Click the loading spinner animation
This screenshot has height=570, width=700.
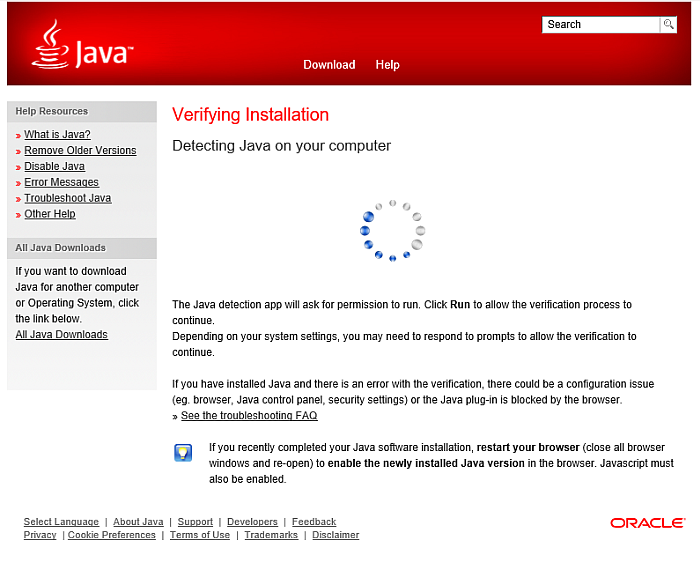pos(392,231)
